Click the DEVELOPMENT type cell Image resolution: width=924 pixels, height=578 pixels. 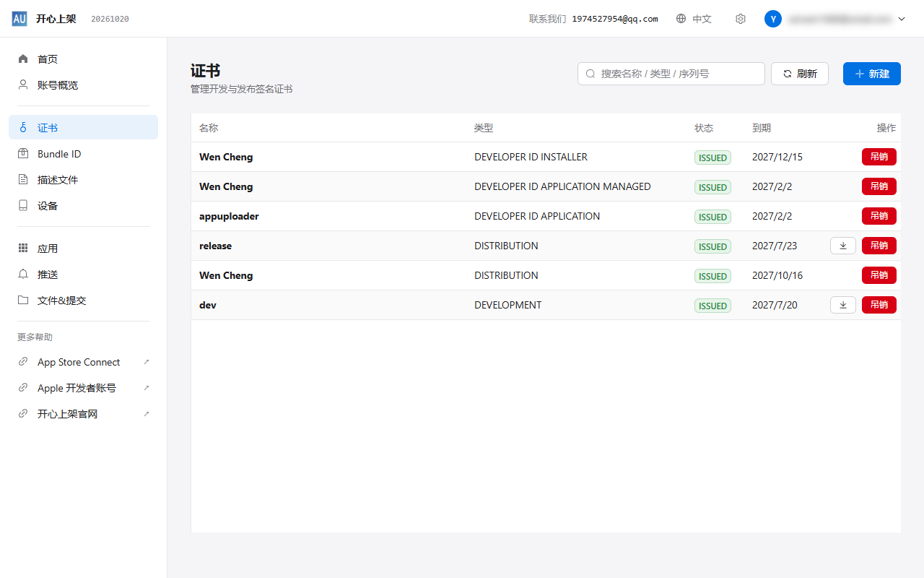coord(507,305)
